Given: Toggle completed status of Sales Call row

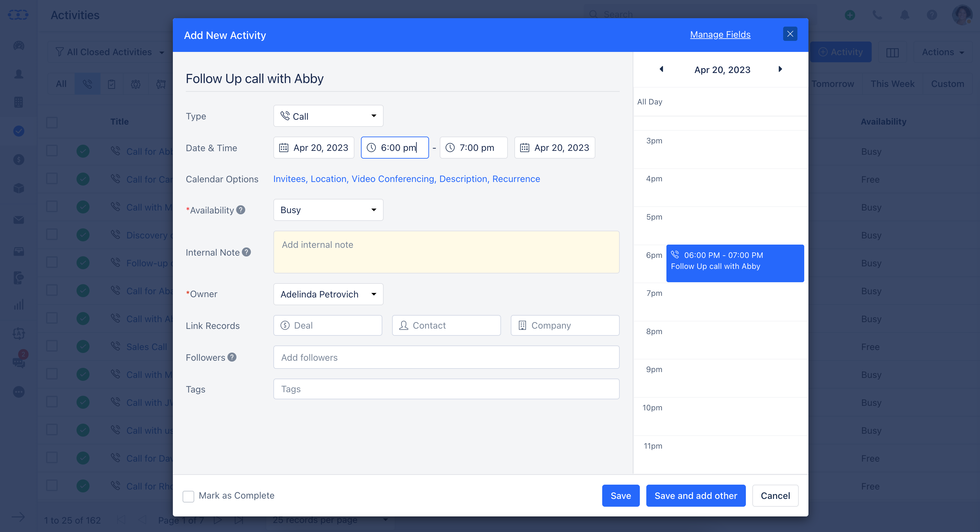Looking at the screenshot, I should coord(83,347).
